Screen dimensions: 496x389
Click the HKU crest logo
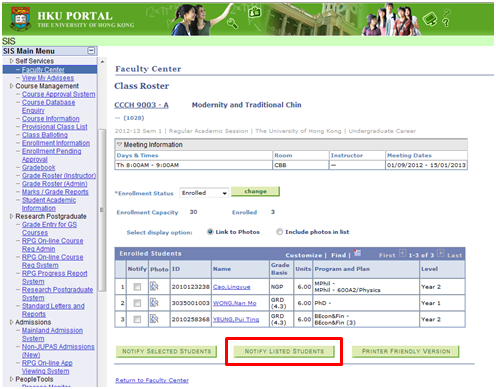[20, 19]
